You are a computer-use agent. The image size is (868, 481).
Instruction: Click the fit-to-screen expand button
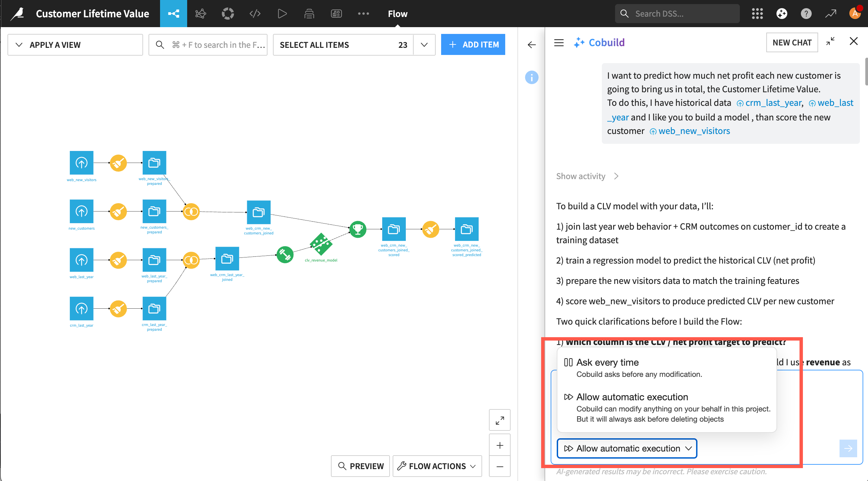click(x=500, y=420)
